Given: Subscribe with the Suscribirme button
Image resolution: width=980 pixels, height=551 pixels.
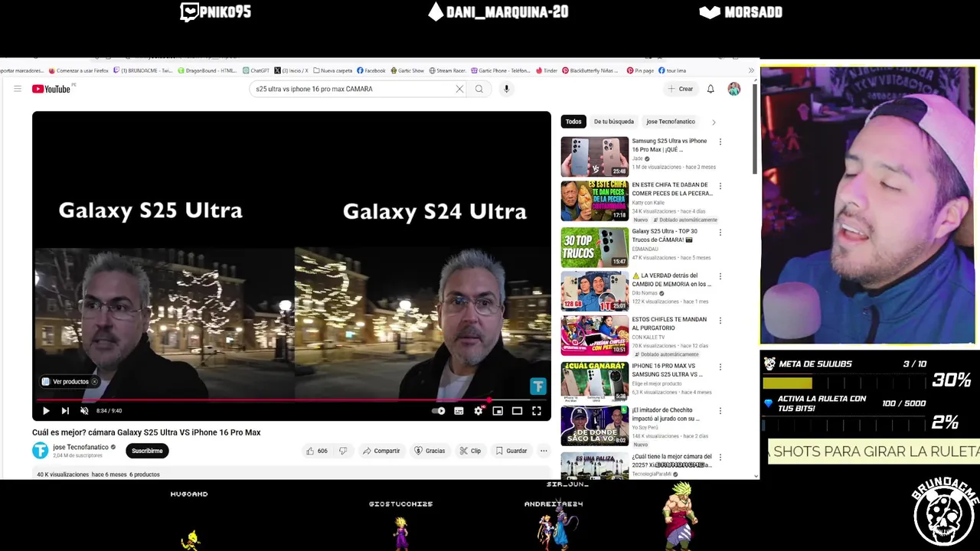Looking at the screenshot, I should [x=147, y=451].
